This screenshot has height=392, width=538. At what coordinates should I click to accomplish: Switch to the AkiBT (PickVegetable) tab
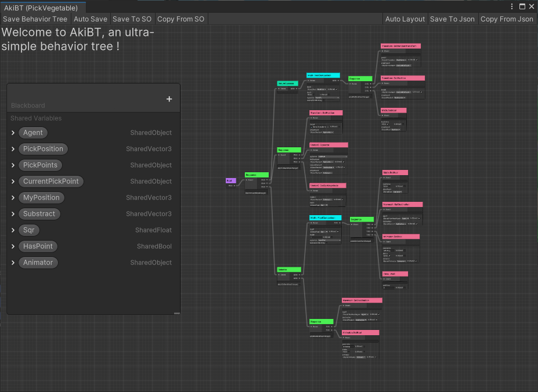click(41, 8)
